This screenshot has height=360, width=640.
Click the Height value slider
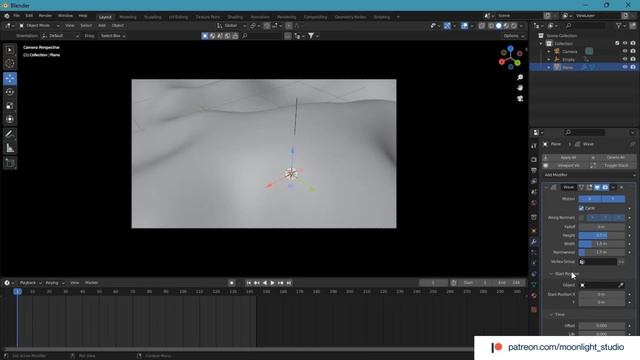602,236
